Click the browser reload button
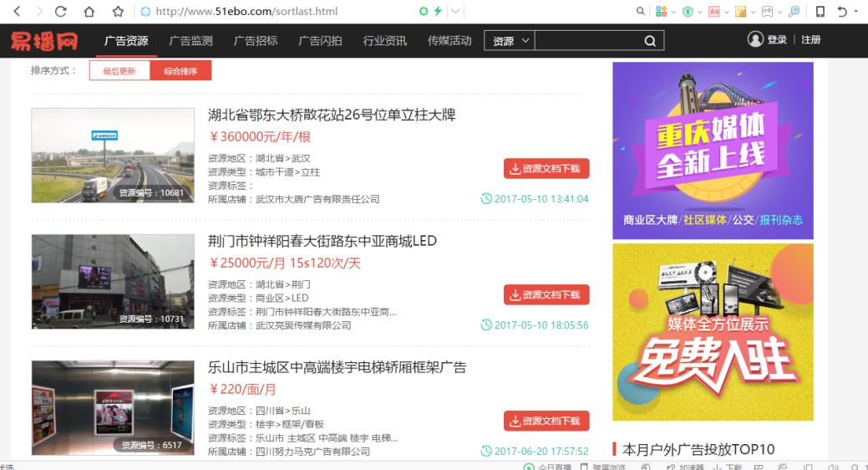This screenshot has height=470, width=868. (60, 12)
